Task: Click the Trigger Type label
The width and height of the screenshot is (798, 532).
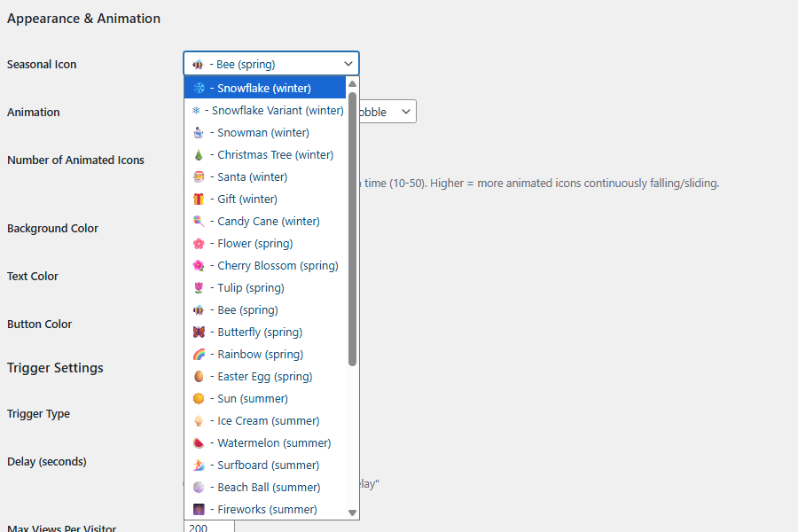Action: (39, 414)
